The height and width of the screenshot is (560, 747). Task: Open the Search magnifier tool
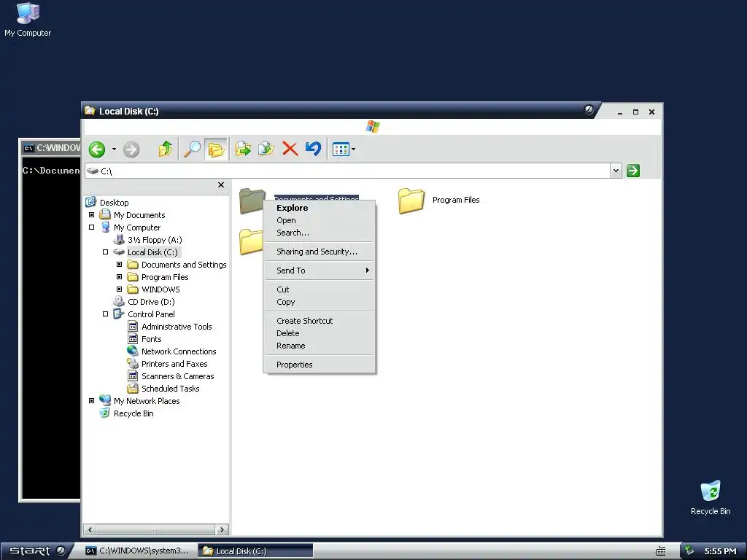(x=192, y=149)
